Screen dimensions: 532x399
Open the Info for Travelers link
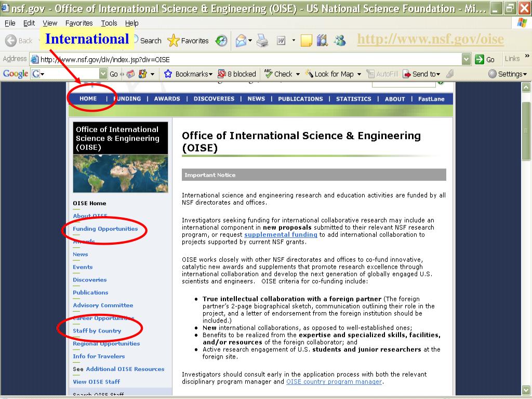tap(99, 356)
